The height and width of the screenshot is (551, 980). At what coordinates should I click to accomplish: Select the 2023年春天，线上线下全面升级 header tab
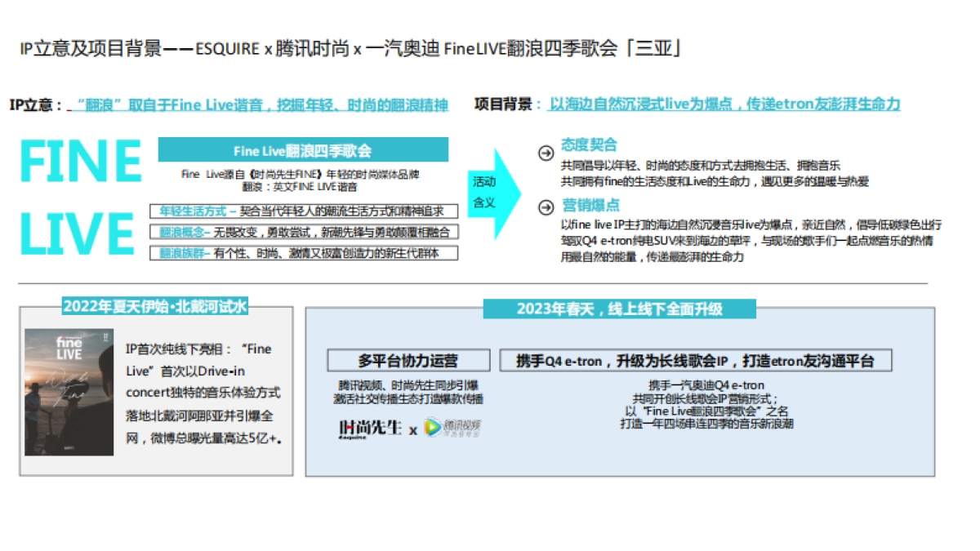point(621,309)
